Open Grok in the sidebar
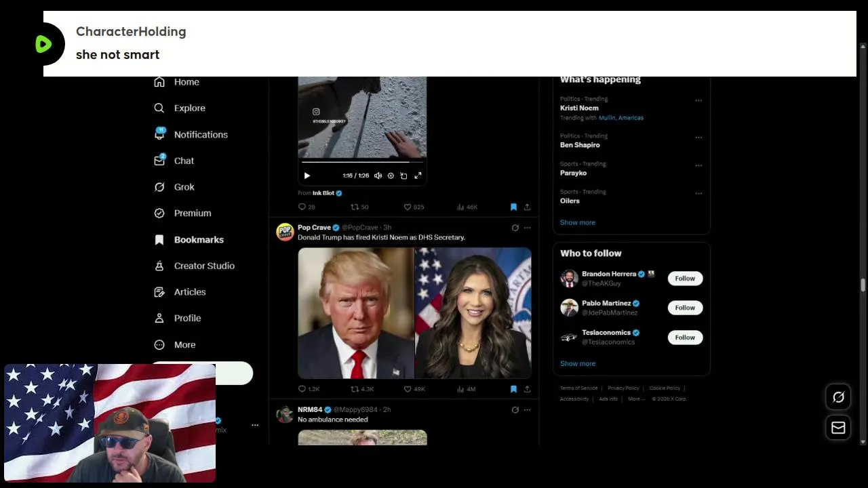The image size is (868, 488). (x=174, y=187)
